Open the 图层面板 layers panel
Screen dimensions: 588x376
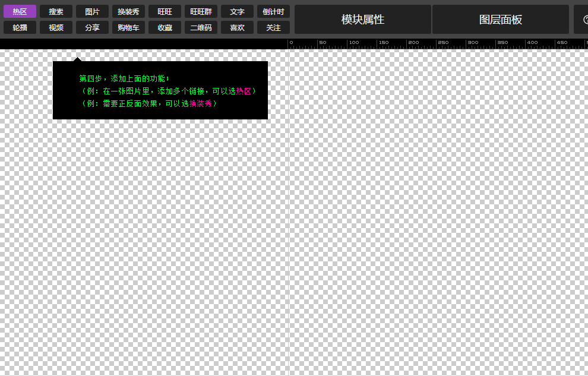501,20
